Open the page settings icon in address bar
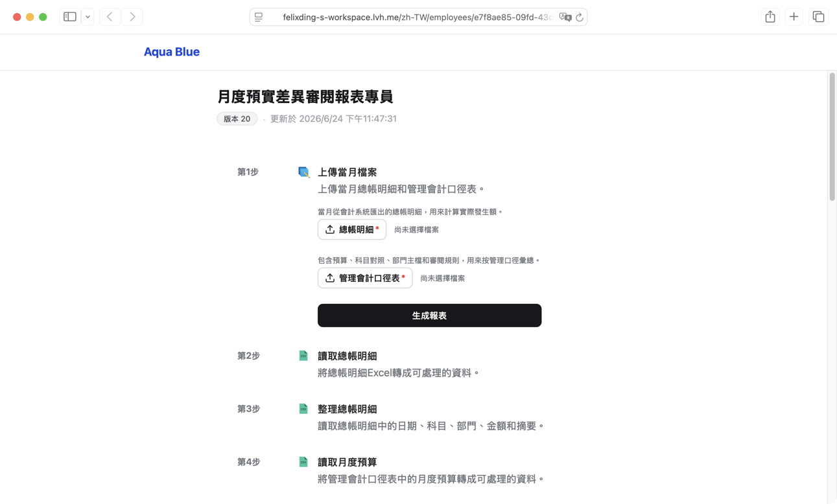 259,17
